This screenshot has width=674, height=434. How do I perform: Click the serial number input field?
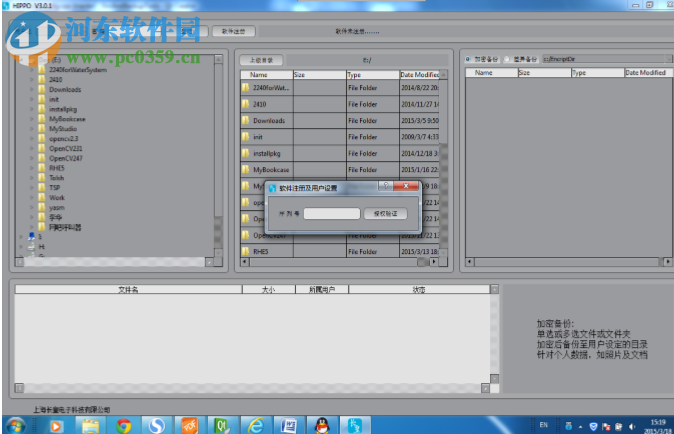point(332,213)
